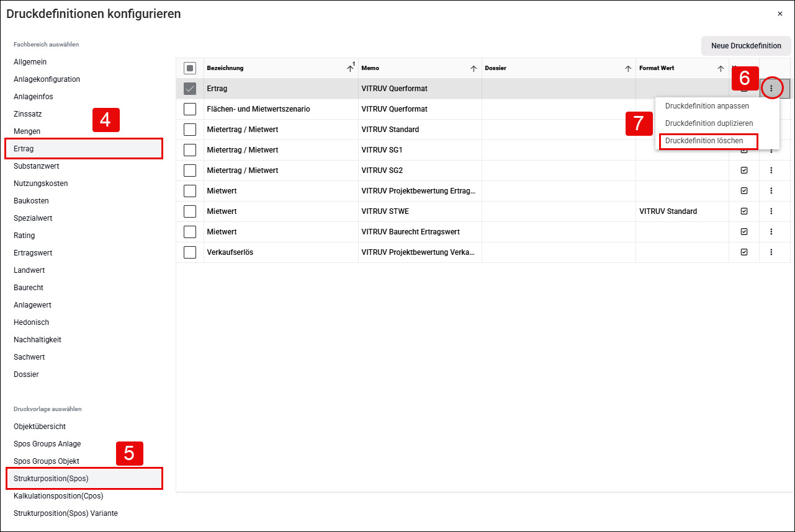Open three-dot menu for VITRUV SG1 row

click(x=771, y=150)
